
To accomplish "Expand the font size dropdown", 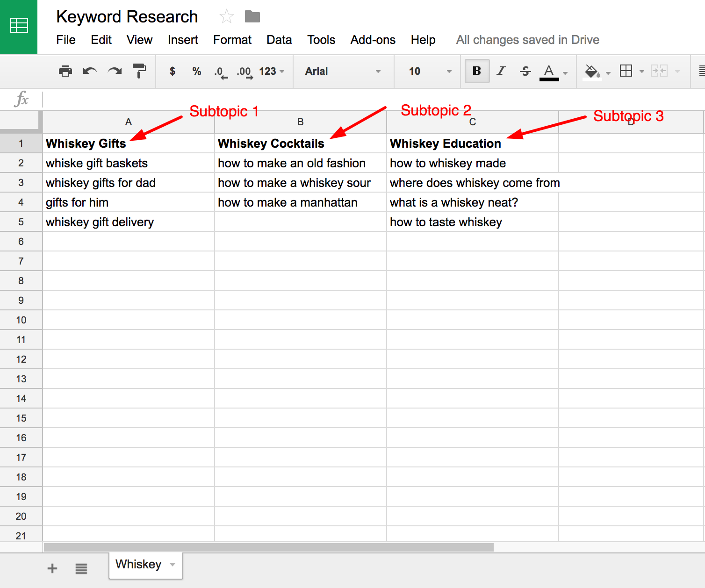I will coord(430,71).
